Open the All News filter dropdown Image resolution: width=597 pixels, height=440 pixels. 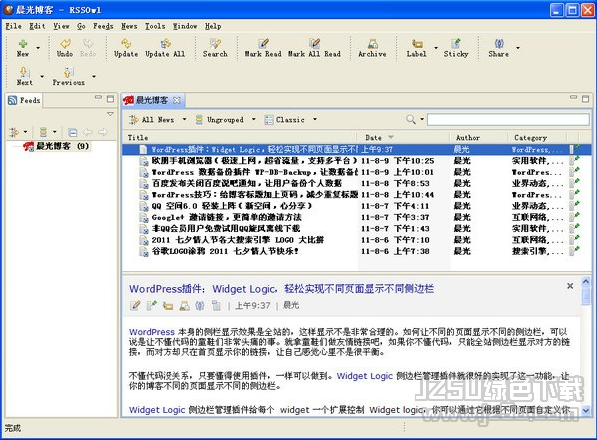[x=185, y=120]
